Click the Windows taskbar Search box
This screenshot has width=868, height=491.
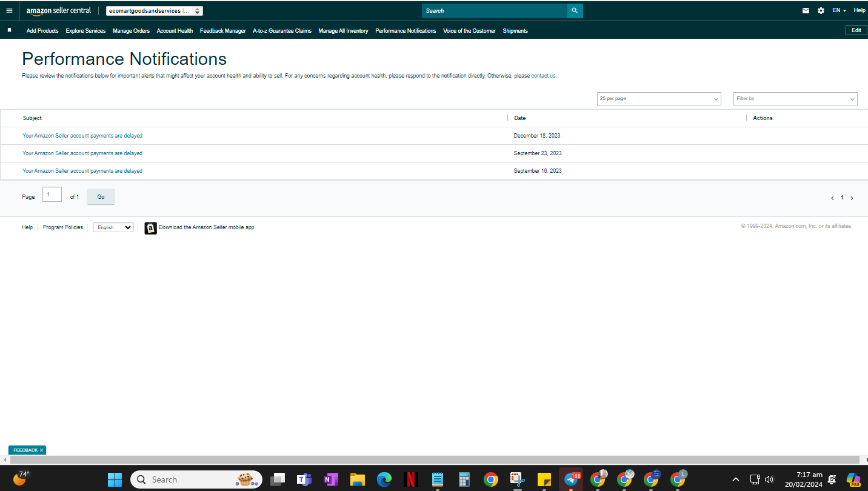tap(196, 479)
